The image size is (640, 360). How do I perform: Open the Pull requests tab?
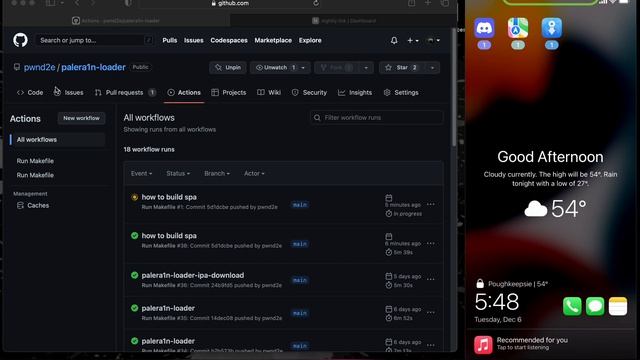125,93
